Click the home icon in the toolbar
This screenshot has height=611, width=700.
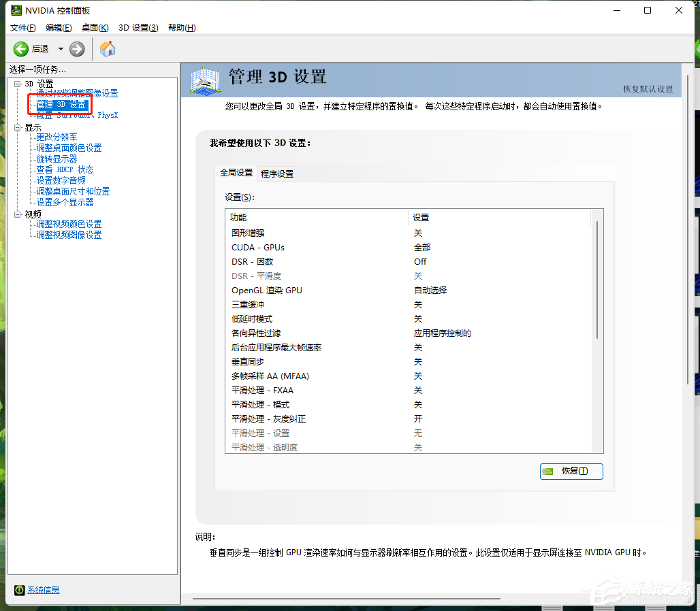107,49
